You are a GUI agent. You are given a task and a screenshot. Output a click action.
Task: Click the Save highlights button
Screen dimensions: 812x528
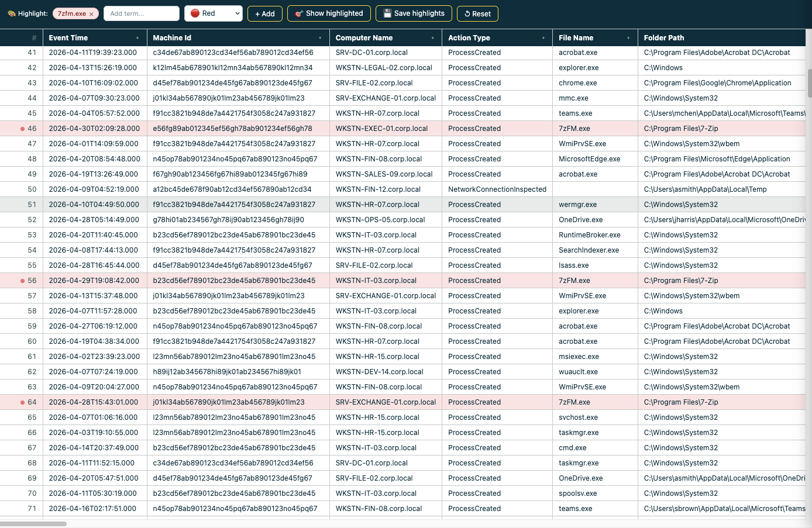coord(414,13)
